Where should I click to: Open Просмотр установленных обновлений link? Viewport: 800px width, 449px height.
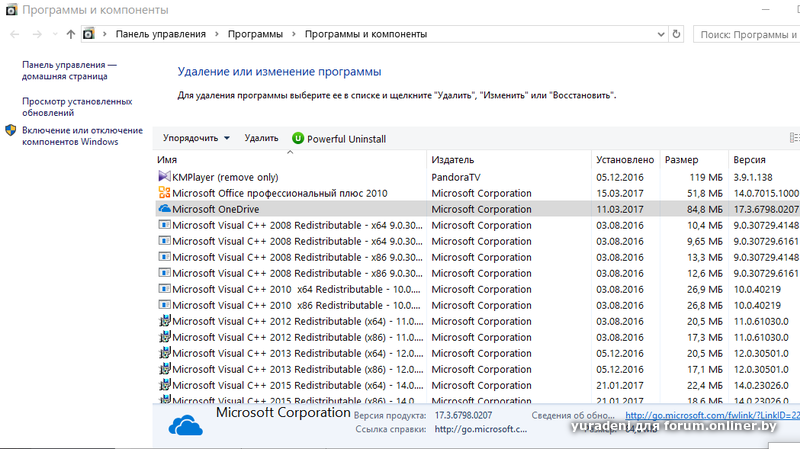click(76, 107)
